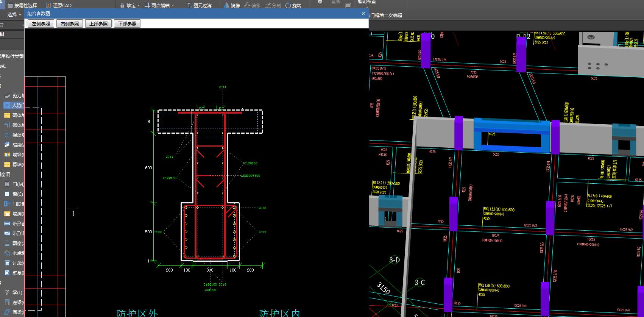Open the 锁定 dropdown arrow
This screenshot has width=644, height=317.
(x=139, y=5)
